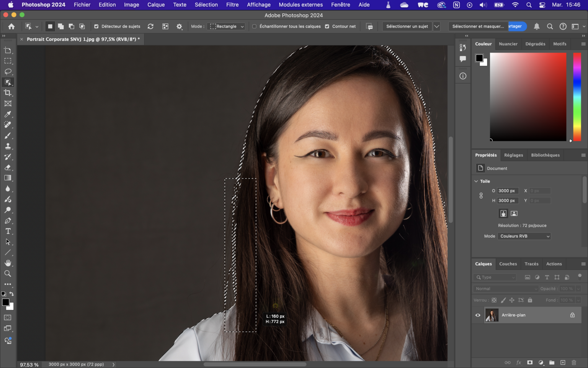Select the Eraser tool

tap(8, 168)
